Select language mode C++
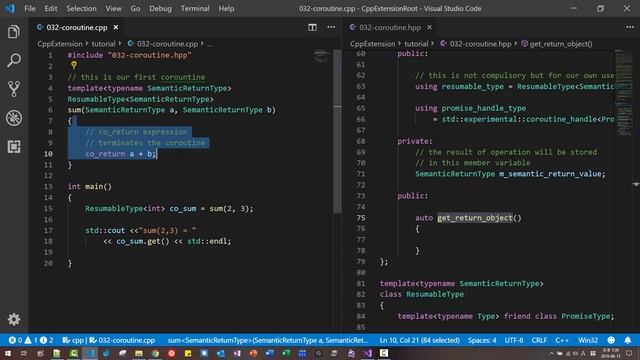Image resolution: width=640 pixels, height=360 pixels. click(x=562, y=340)
